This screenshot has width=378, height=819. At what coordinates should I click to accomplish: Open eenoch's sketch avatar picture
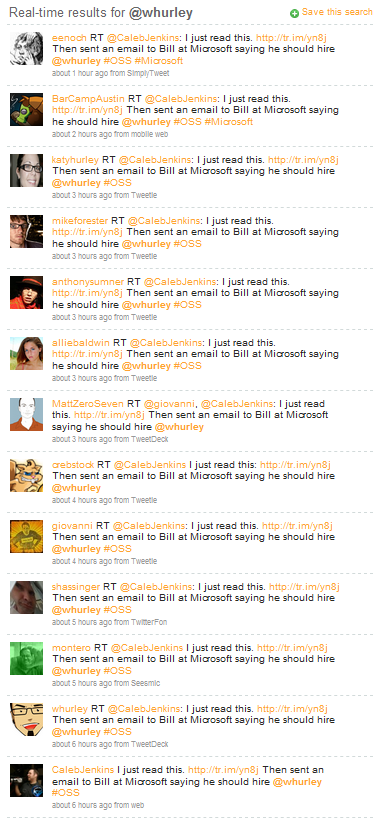click(27, 48)
